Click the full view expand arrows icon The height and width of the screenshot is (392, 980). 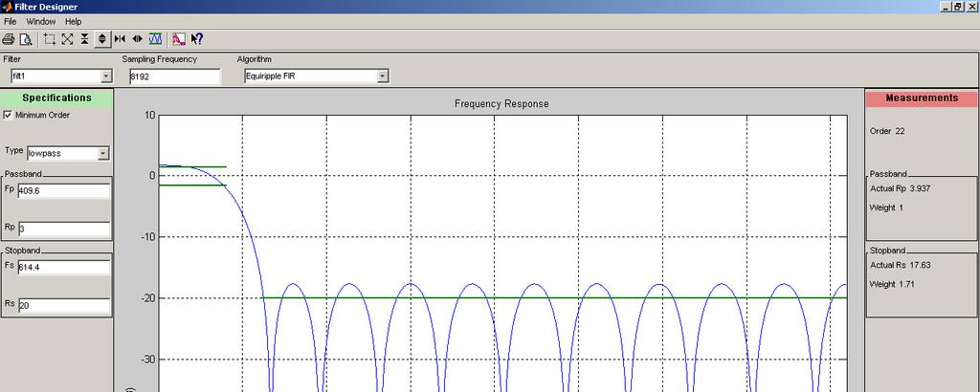(68, 39)
